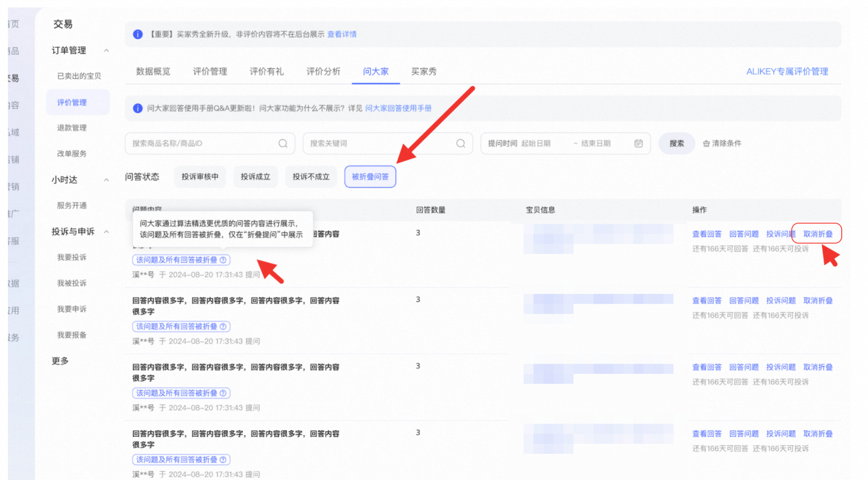Open 我要申诉 in sidebar

[72, 309]
